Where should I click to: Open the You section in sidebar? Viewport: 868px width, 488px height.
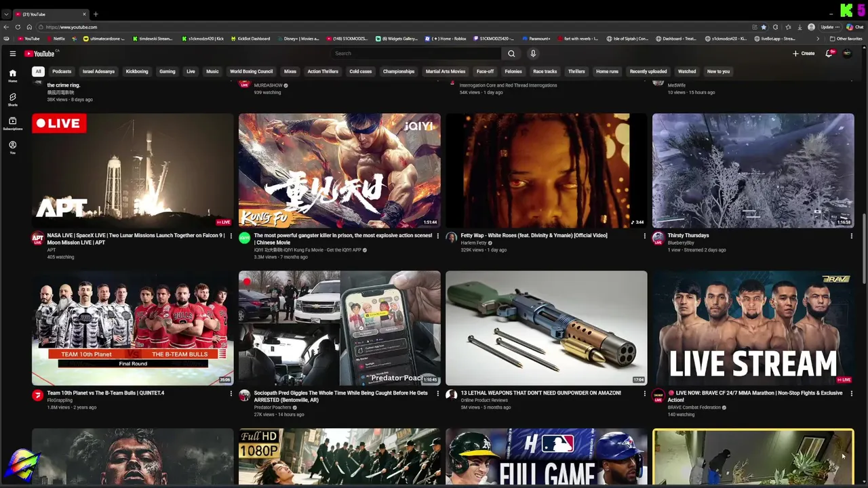[x=12, y=147]
